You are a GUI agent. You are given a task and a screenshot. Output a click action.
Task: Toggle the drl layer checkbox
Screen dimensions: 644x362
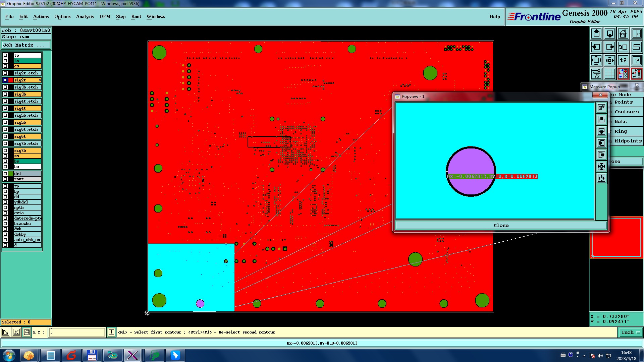(5, 174)
